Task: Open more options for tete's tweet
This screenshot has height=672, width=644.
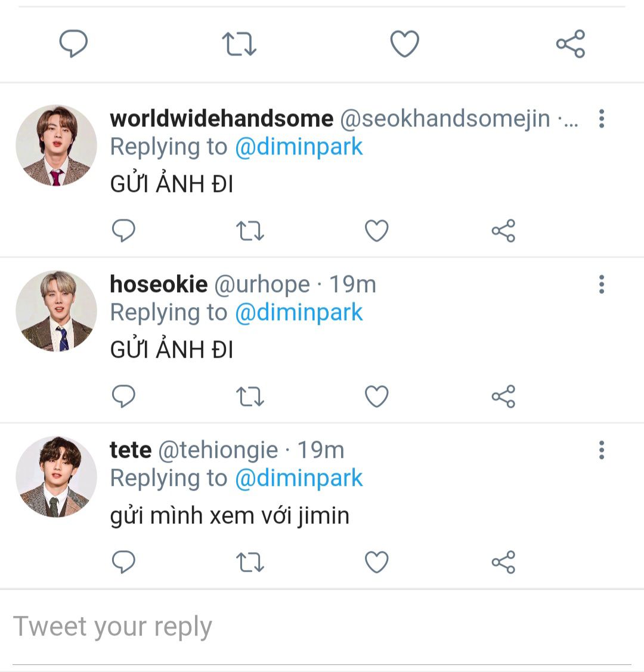Action: 602,450
